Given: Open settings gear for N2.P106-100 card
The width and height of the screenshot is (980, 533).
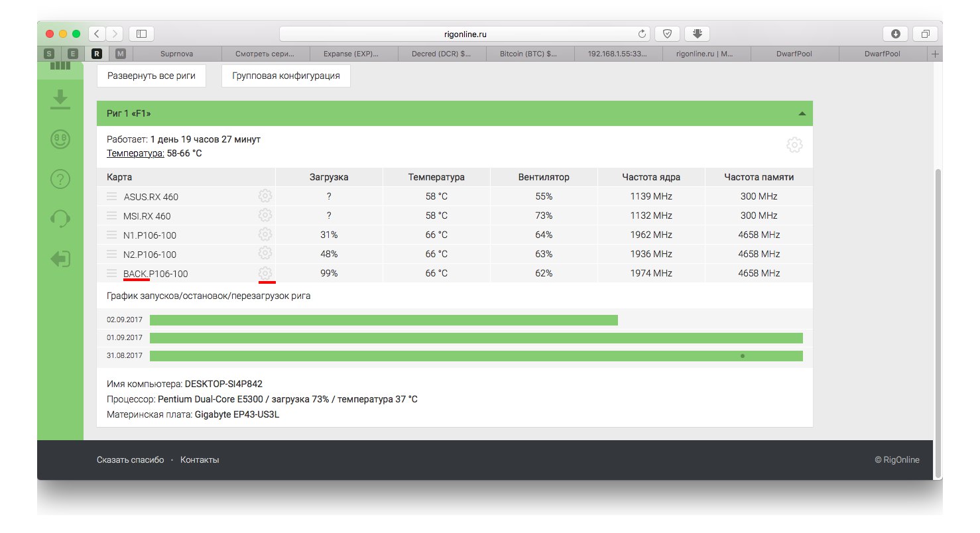Looking at the screenshot, I should (x=265, y=254).
